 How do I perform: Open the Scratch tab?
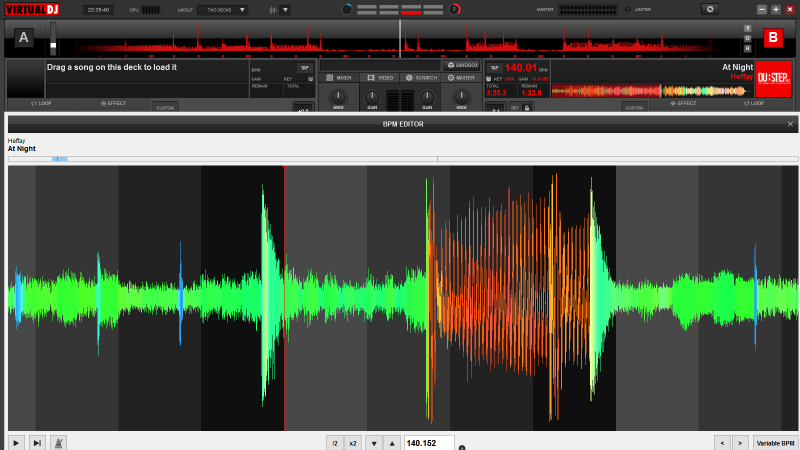pos(421,78)
